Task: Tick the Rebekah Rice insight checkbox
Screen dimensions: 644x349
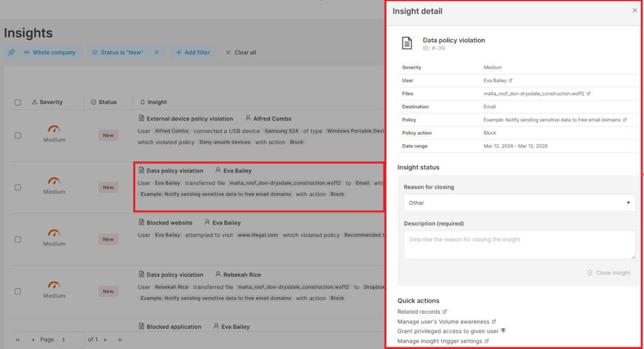Action: pos(18,291)
